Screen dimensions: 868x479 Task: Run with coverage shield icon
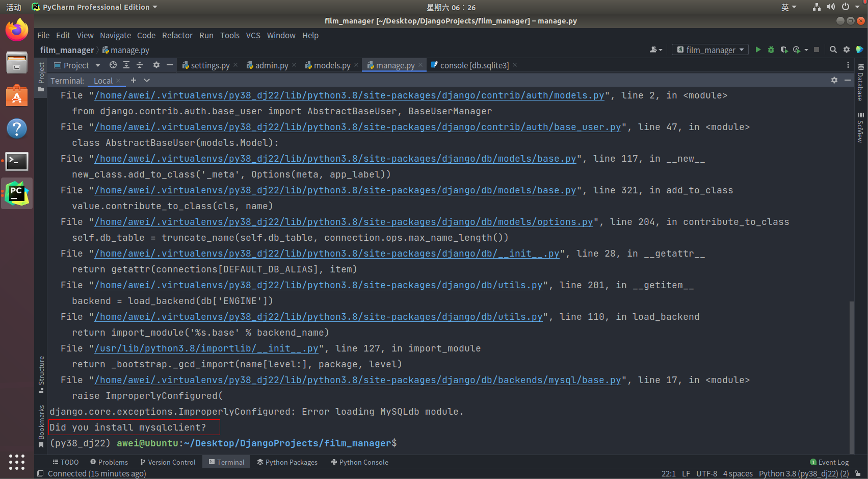click(x=784, y=49)
